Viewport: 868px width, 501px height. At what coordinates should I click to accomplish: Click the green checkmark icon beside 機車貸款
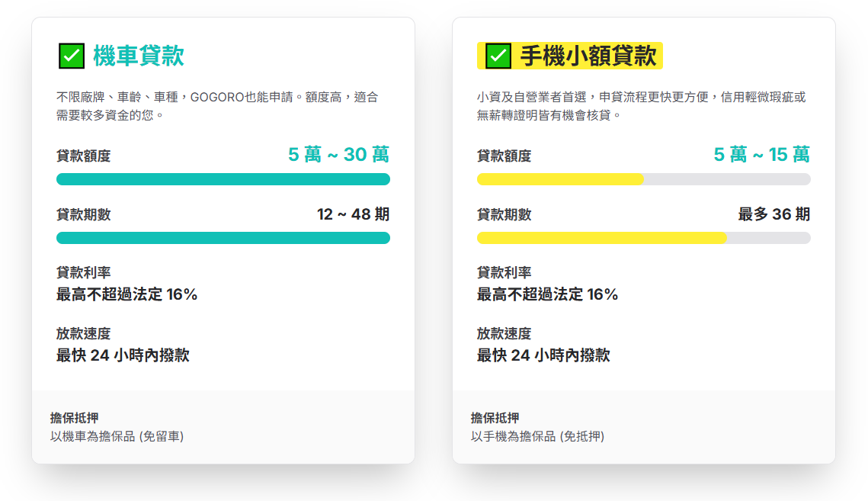71,56
